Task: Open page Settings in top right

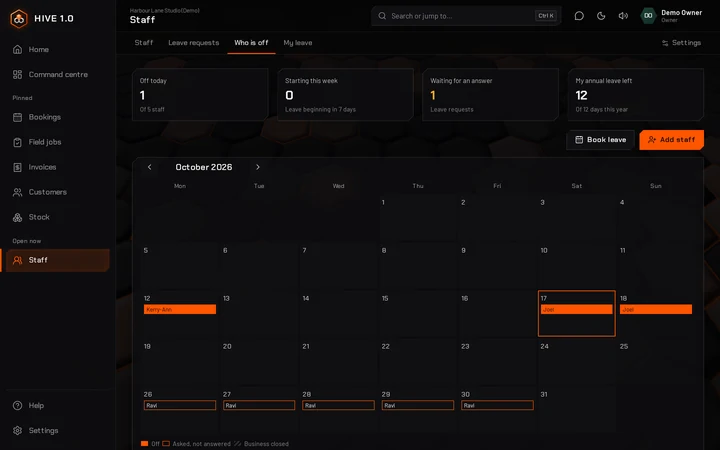Action: click(681, 43)
